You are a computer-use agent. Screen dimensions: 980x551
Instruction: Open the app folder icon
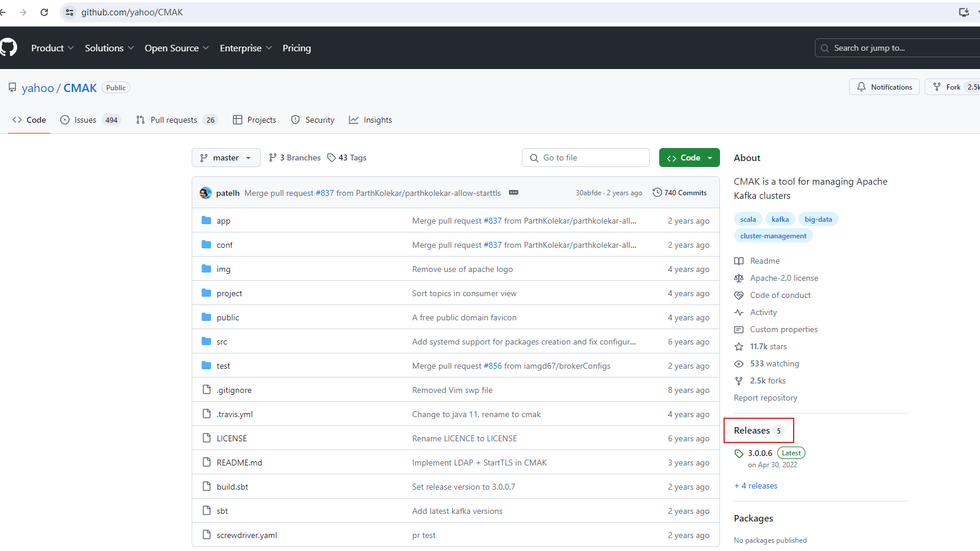coord(206,221)
